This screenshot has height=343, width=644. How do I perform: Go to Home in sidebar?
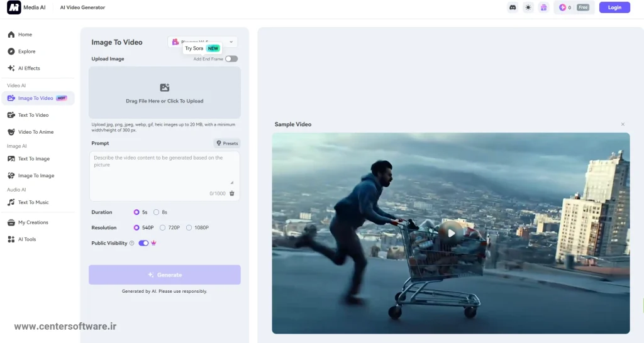click(38, 35)
